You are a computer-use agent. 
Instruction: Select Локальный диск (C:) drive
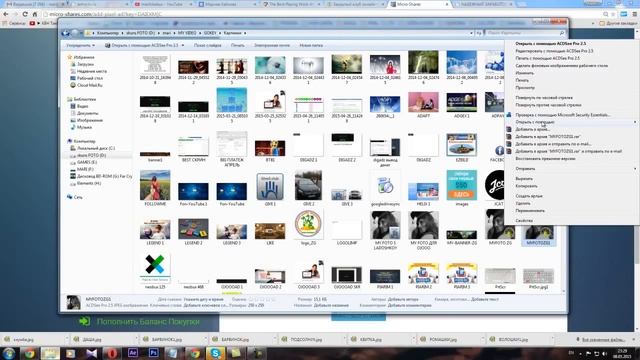coord(96,148)
